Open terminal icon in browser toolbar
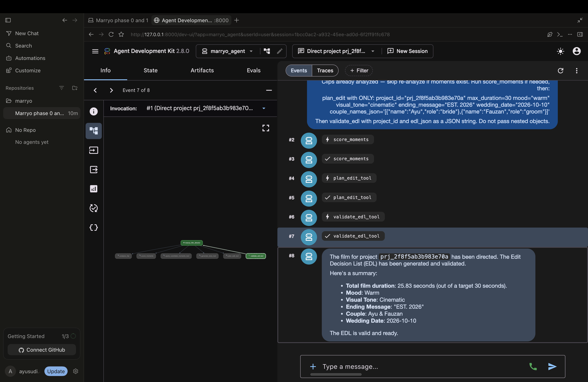This screenshot has width=588, height=382. click(560, 34)
